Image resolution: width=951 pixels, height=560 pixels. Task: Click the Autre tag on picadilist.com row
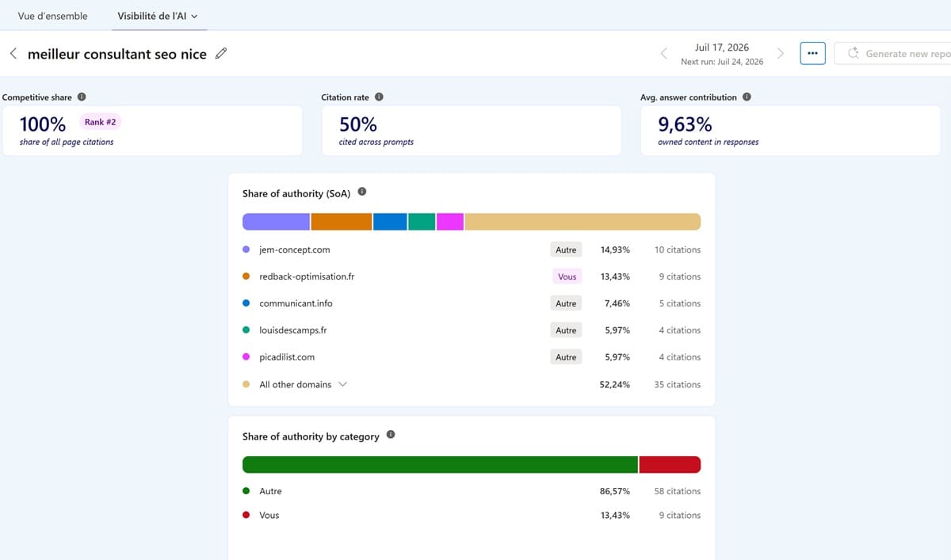coord(566,357)
